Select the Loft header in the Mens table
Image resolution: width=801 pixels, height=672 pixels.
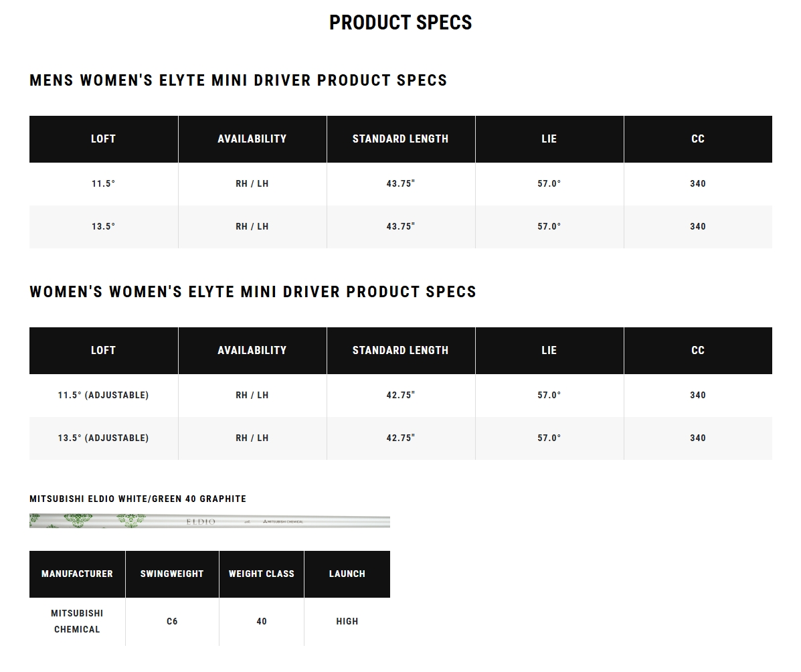pos(104,139)
